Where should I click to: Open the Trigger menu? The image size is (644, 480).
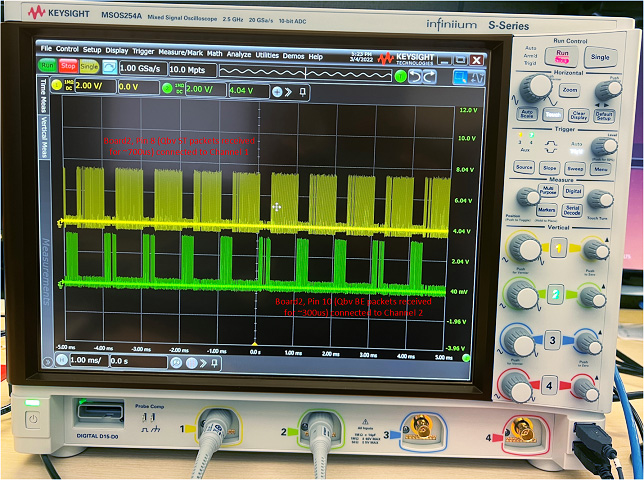pyautogui.click(x=143, y=51)
